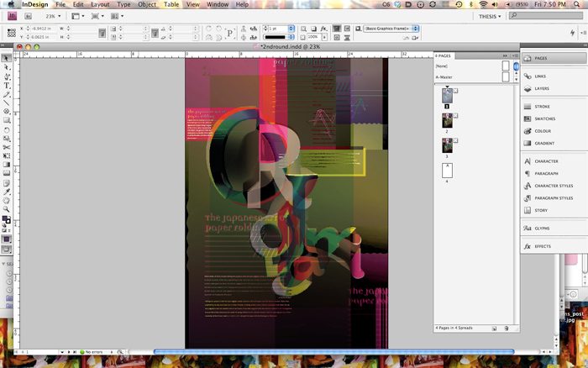This screenshot has width=588, height=368.
Task: Expand the Basic Graphics Frame style dropdown
Action: click(415, 29)
